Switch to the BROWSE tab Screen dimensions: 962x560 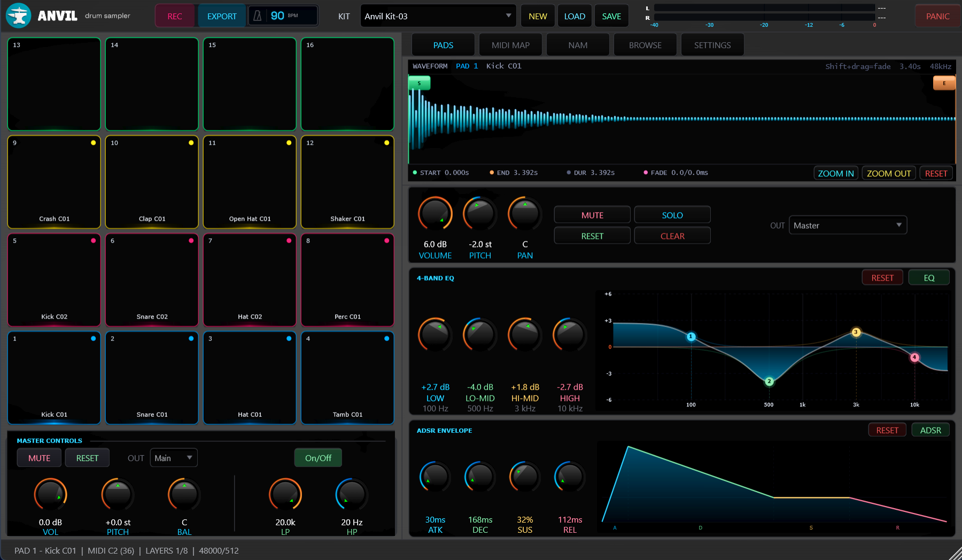[645, 45]
